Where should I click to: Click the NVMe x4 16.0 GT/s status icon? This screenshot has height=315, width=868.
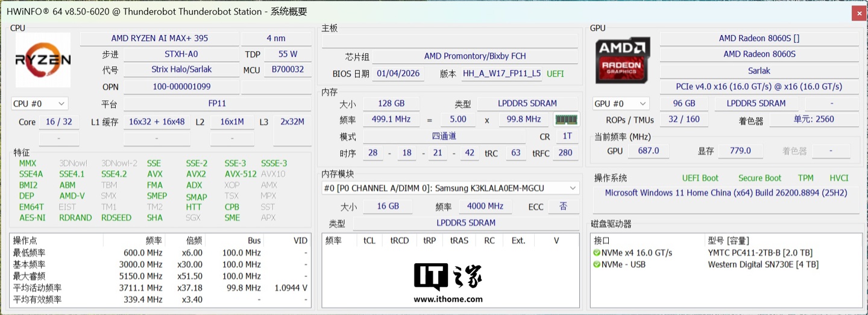point(597,253)
